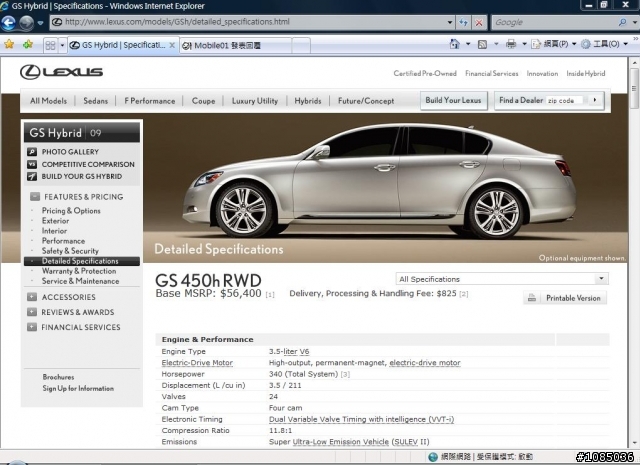Click Sign Up for Information link

click(78, 388)
